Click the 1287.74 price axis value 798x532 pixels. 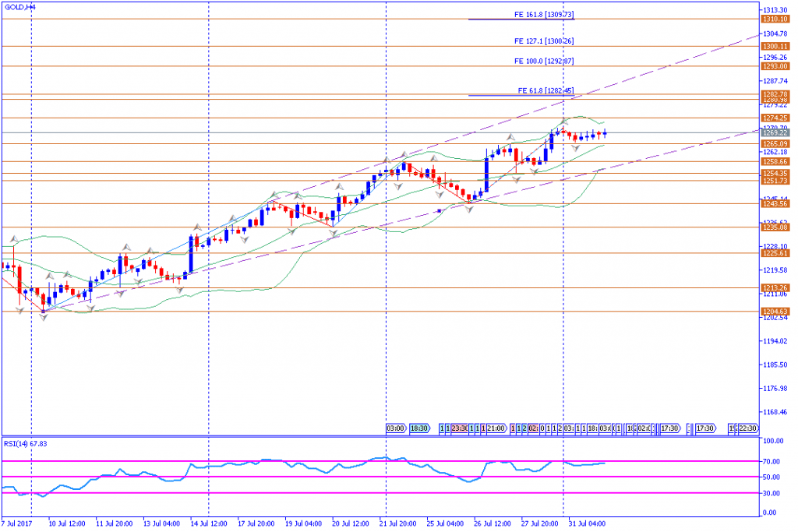pos(775,81)
